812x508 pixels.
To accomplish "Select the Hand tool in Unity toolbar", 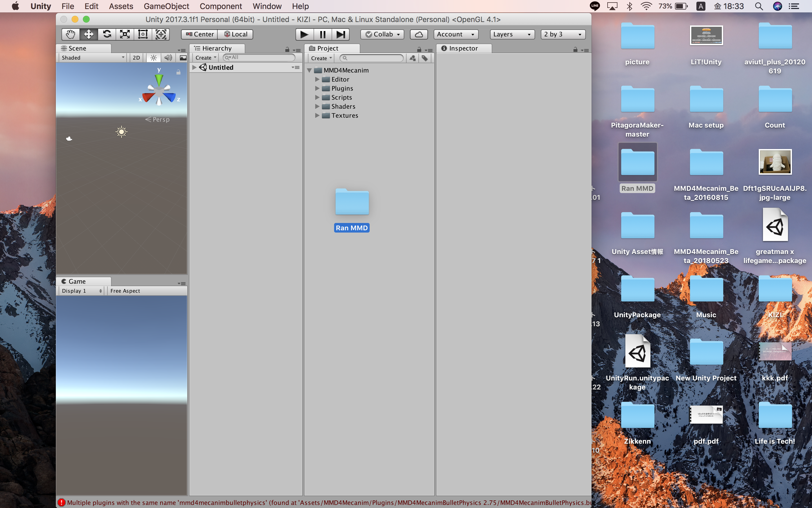I will 71,34.
